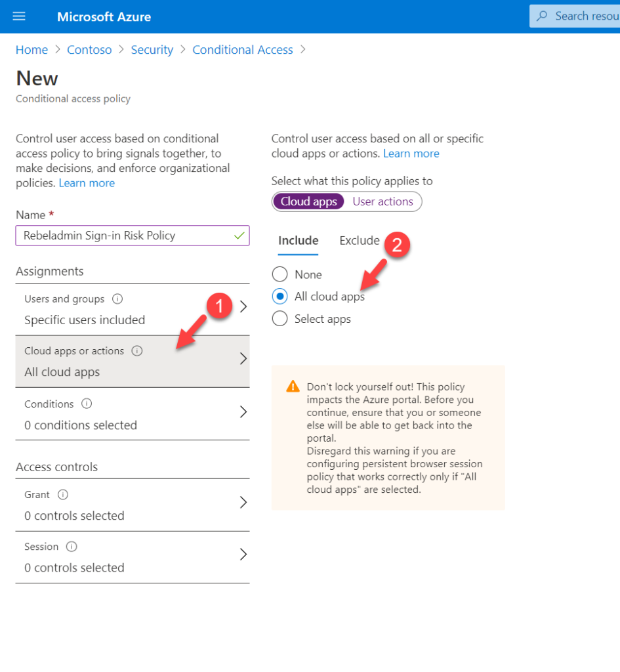The height and width of the screenshot is (672, 620).
Task: Choose the None option under Include
Action: pos(279,274)
